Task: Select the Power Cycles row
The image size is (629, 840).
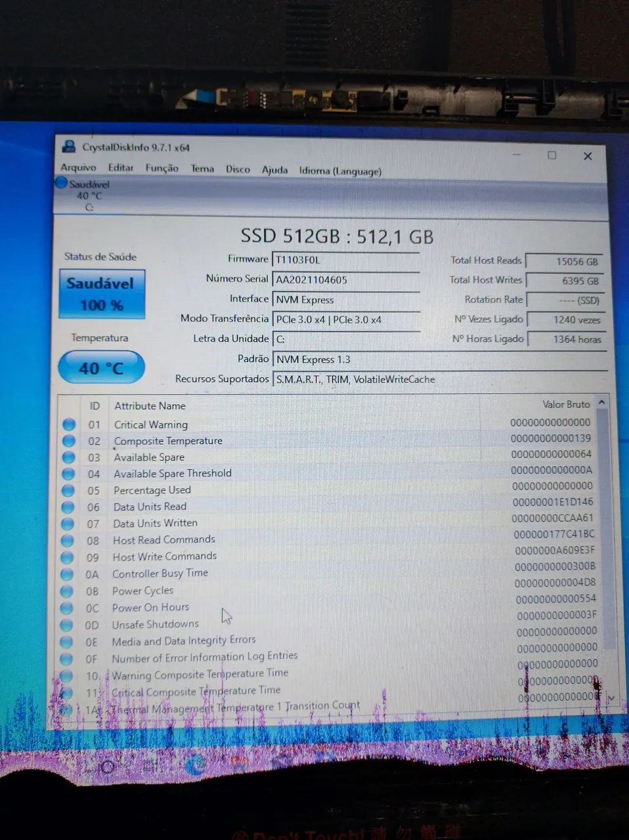Action: 328,588
